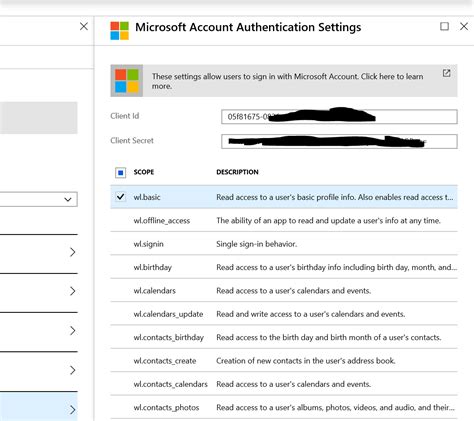Click 'Creation of new contacts' description text
The height and width of the screenshot is (421, 474).
point(306,360)
